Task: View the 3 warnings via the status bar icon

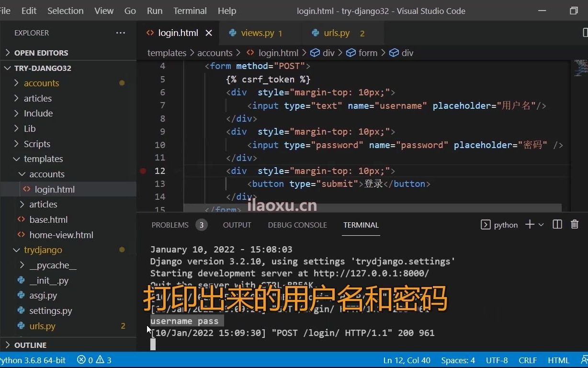Action: (x=102, y=360)
